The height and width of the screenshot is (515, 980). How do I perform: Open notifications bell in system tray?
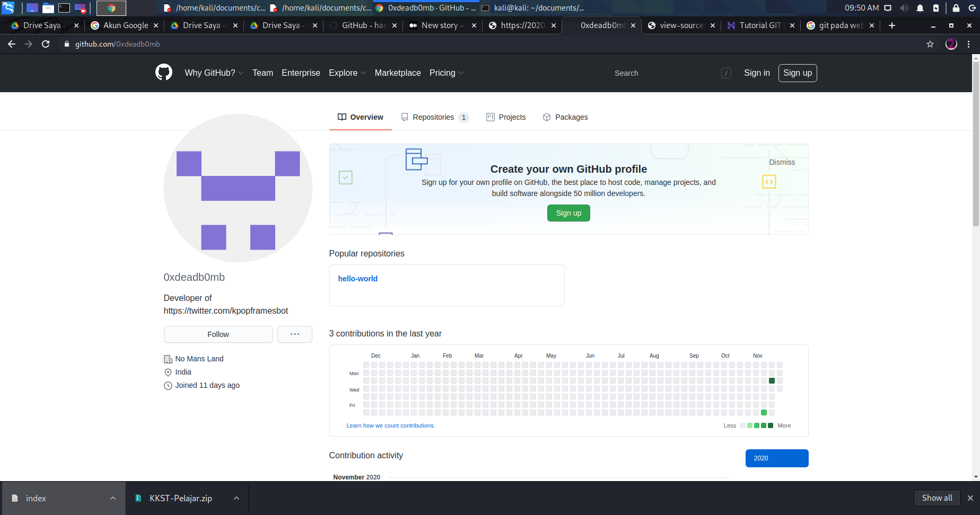point(920,8)
